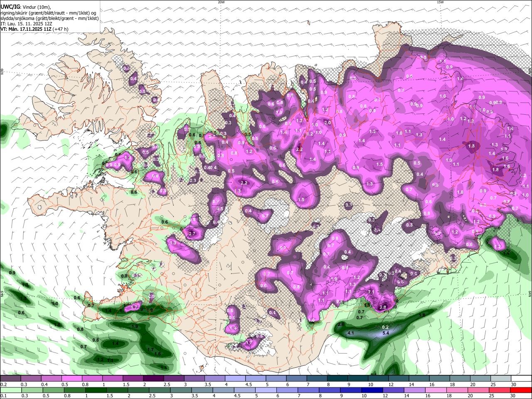Click the dark navy swatch between 10 and 12

click(372, 390)
